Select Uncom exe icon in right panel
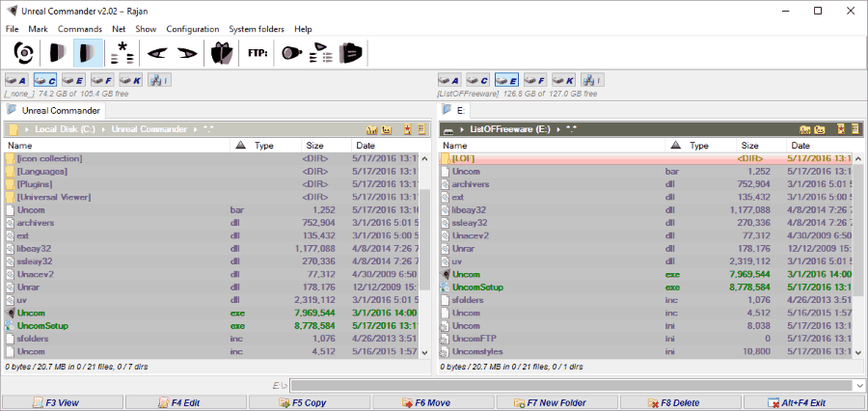868x411 pixels. click(446, 274)
